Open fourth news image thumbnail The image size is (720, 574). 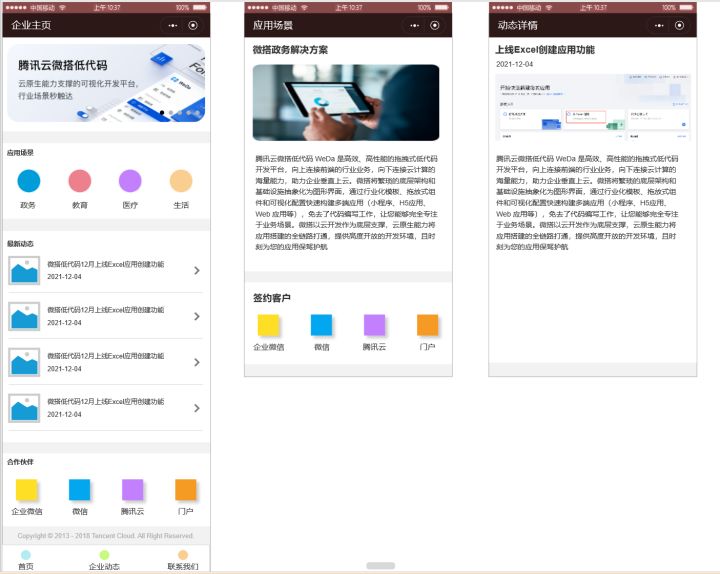(x=24, y=408)
